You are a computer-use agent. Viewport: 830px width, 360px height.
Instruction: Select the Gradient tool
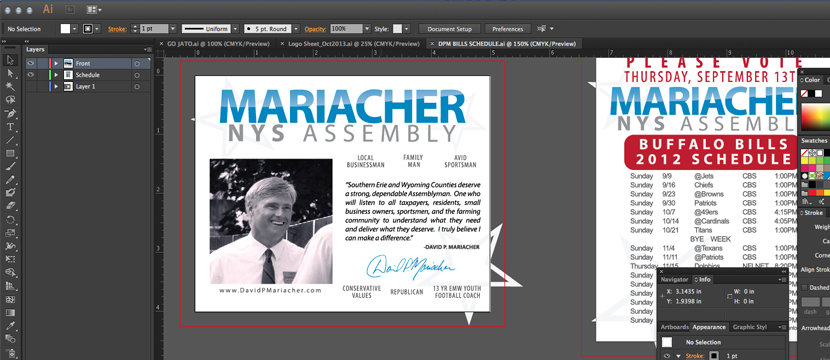pyautogui.click(x=10, y=312)
